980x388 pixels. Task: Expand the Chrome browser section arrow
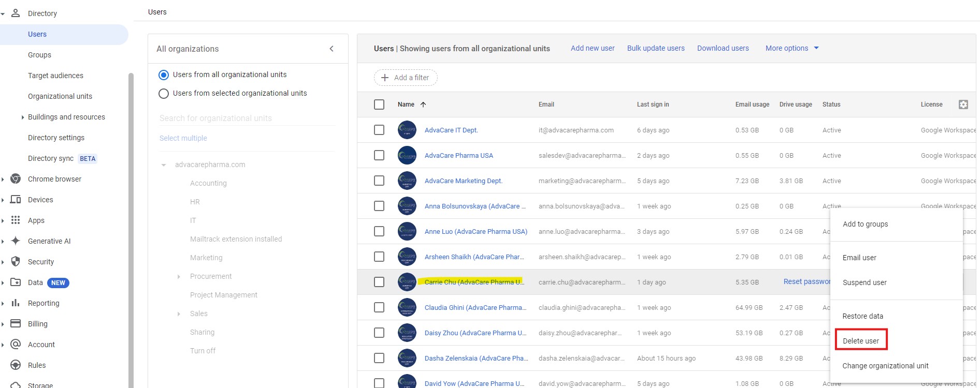3,180
